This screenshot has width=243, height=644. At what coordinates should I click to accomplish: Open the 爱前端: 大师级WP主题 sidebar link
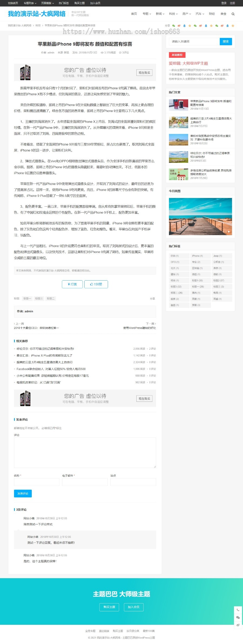tap(188, 63)
